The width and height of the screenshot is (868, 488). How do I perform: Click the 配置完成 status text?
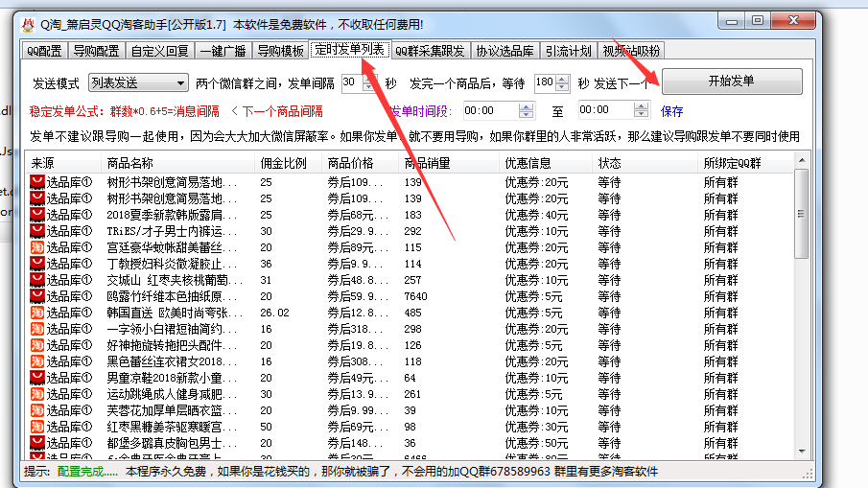(x=87, y=472)
